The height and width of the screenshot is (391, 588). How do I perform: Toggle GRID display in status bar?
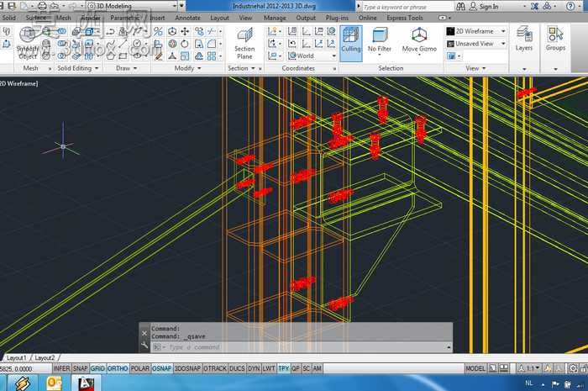[97, 368]
